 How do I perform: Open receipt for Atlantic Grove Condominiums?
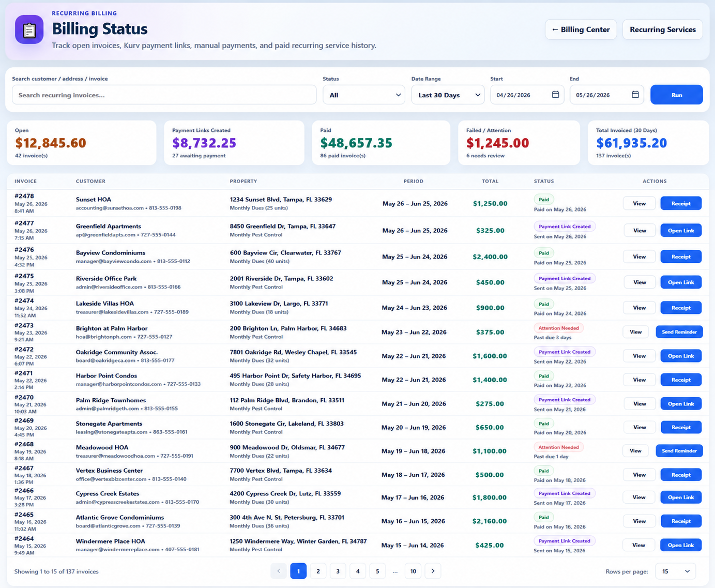(x=681, y=521)
